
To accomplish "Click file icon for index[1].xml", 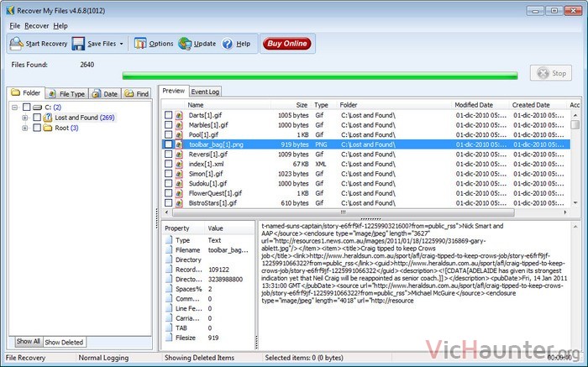I will 179,164.
